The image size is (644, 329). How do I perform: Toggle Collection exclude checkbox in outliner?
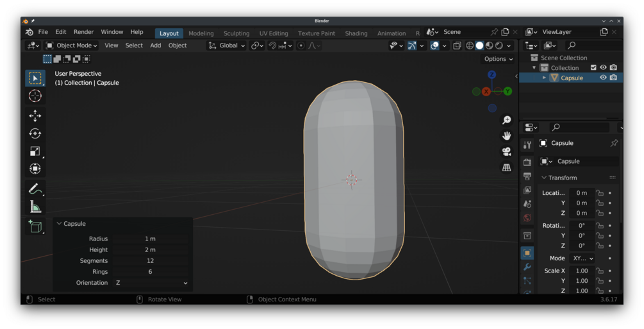point(593,67)
